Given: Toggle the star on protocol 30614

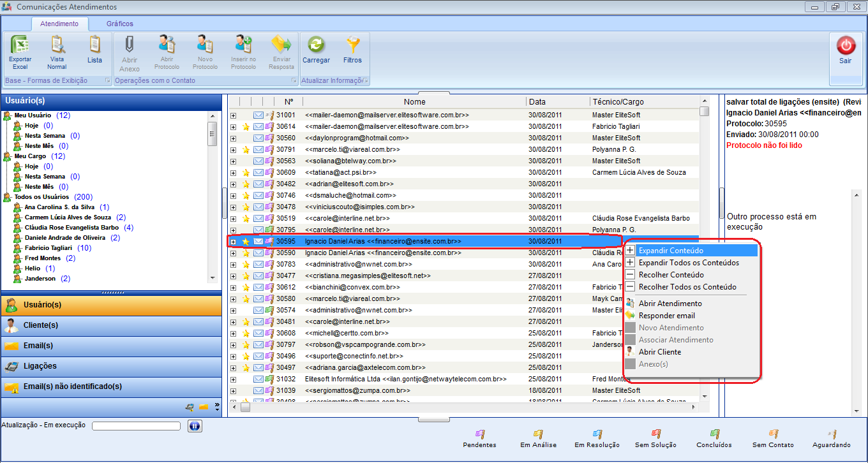Looking at the screenshot, I should (246, 127).
